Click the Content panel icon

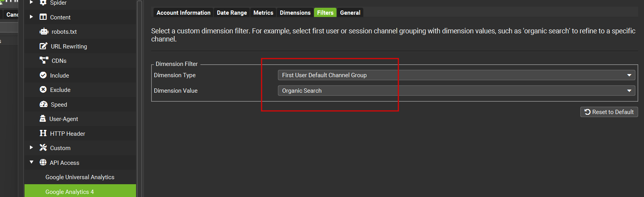coord(43,17)
